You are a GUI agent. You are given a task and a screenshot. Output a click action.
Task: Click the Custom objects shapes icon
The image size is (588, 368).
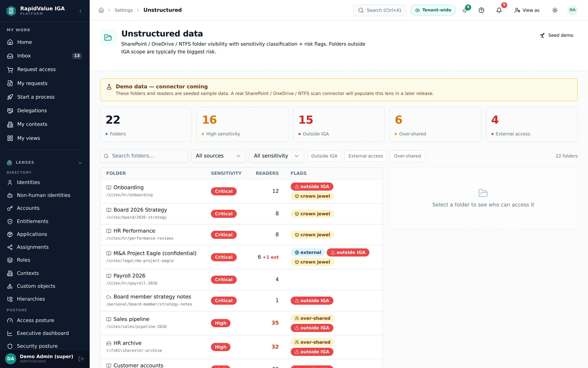[x=10, y=286]
